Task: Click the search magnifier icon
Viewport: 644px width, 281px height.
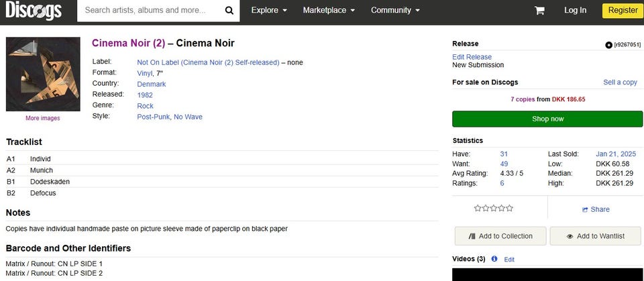Action: point(229,11)
